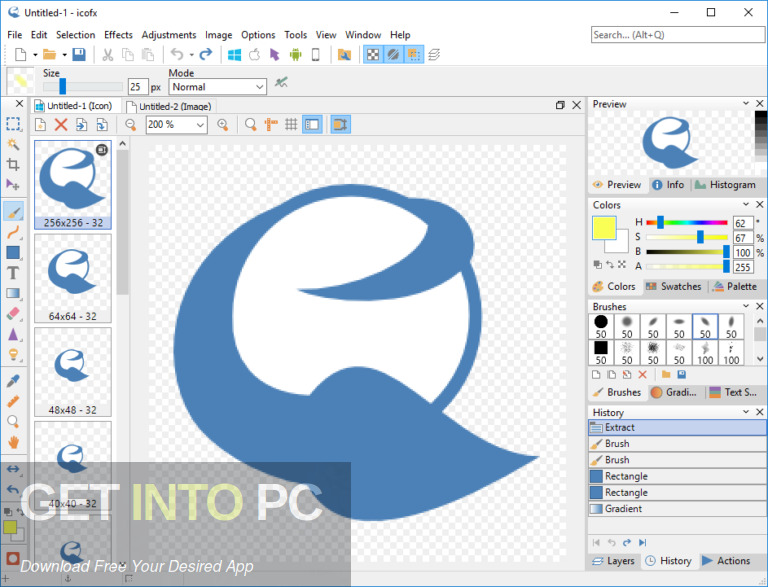
Task: Click the cursor creation icon
Action: (274, 54)
